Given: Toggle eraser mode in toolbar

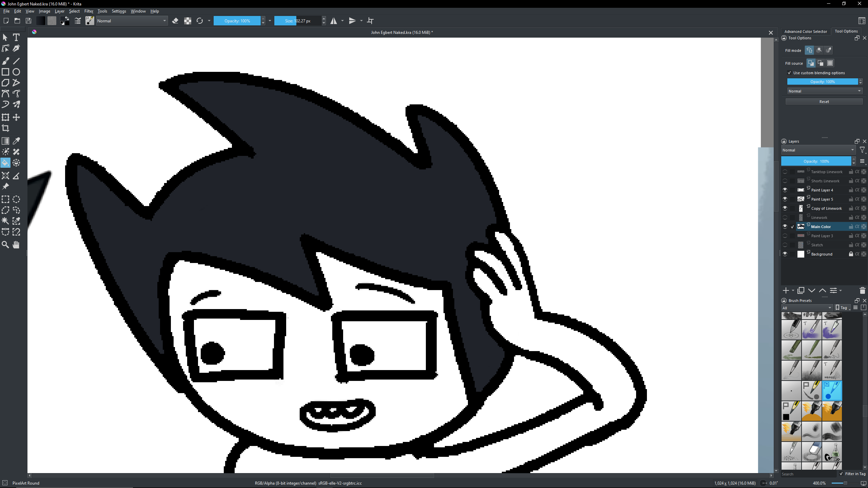Looking at the screenshot, I should coord(175,21).
